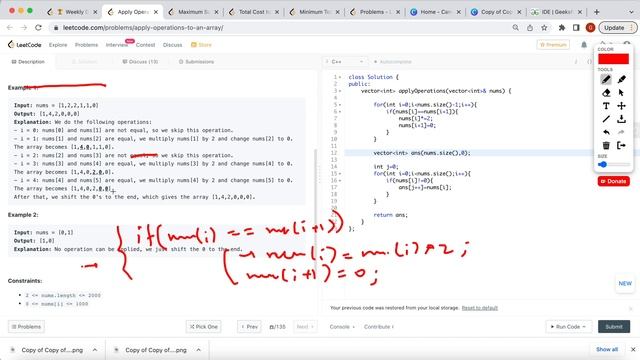The image size is (640, 360).
Task: Submit the solution
Action: [614, 327]
